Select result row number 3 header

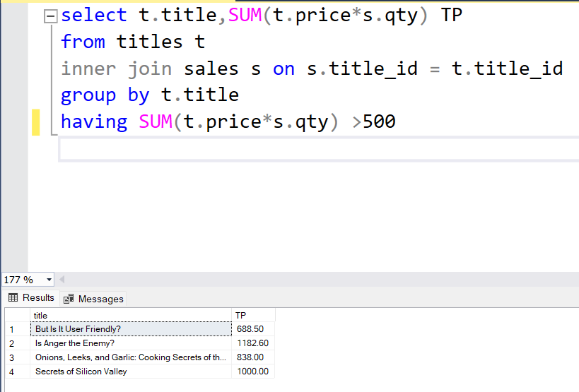pos(18,357)
